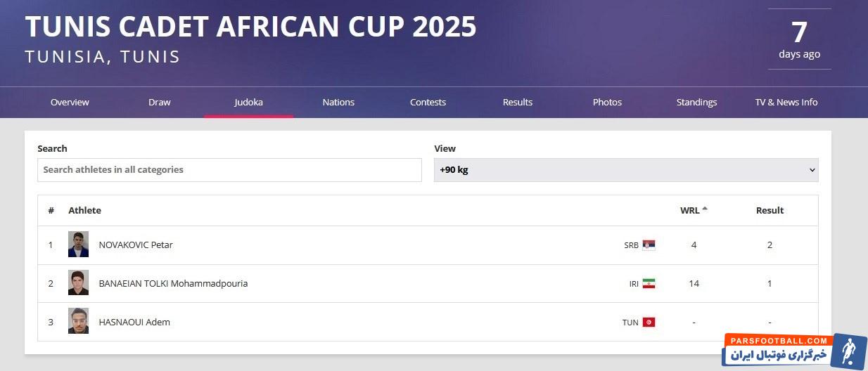View the Results tab
Image resolution: width=868 pixels, height=371 pixels.
coord(518,103)
